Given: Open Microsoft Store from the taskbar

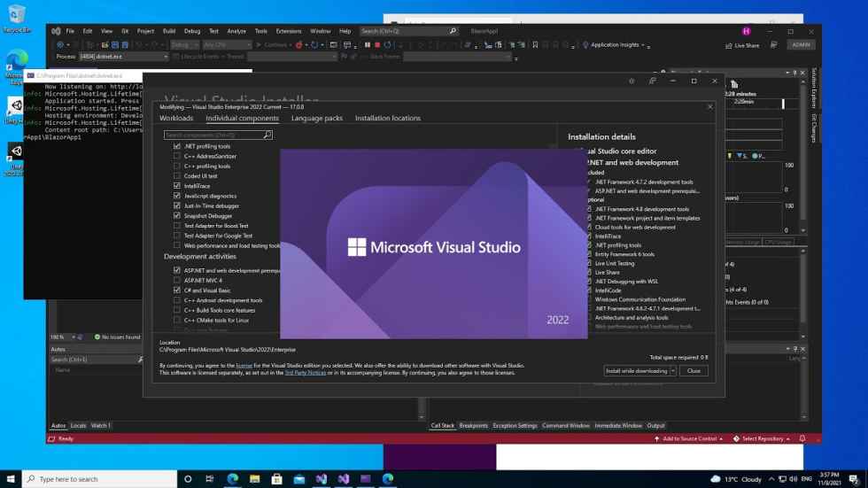Looking at the screenshot, I should click(x=276, y=478).
